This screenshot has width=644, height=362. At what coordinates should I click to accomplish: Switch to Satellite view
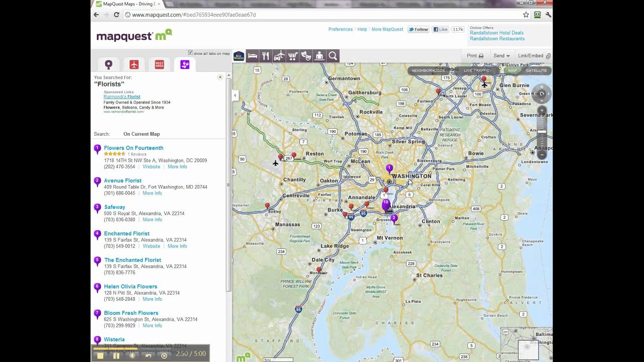pyautogui.click(x=536, y=70)
